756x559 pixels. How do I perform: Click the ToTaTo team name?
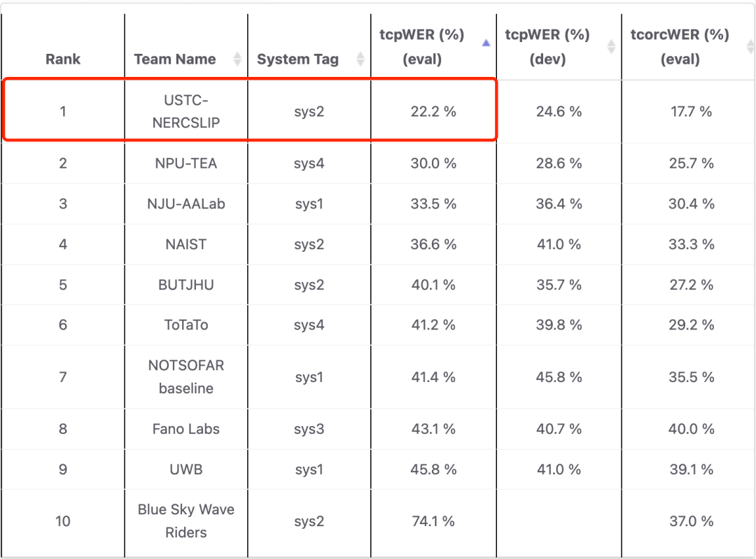pos(186,325)
